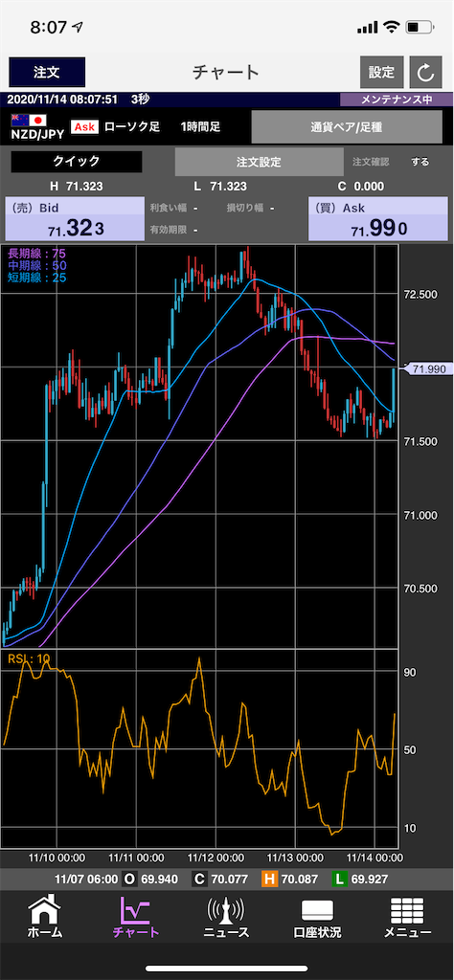Click the 短期線 : 25 legend

[37, 277]
